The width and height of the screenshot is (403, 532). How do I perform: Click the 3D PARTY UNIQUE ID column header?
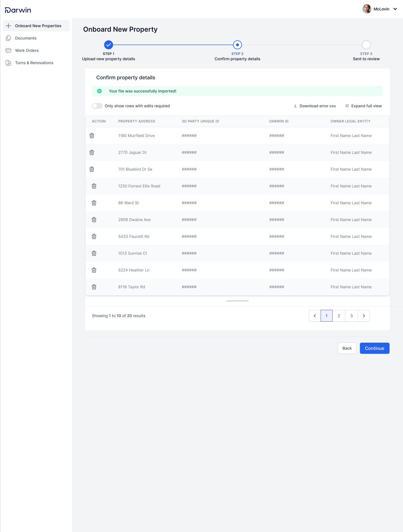pos(200,121)
